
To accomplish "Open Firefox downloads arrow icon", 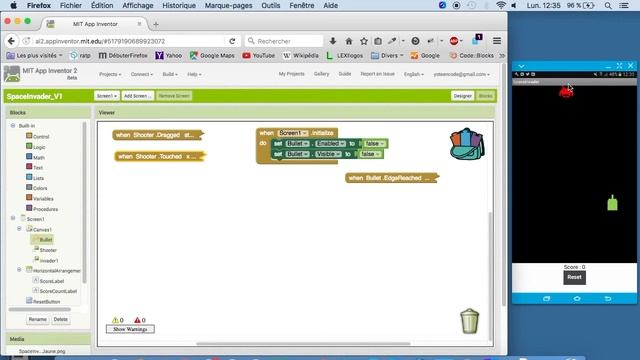I will 333,41.
